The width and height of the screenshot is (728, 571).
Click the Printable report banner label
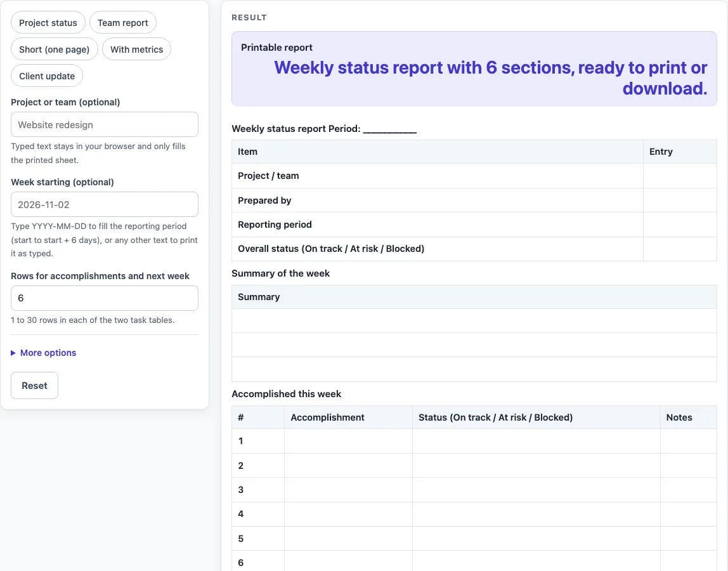(x=276, y=48)
